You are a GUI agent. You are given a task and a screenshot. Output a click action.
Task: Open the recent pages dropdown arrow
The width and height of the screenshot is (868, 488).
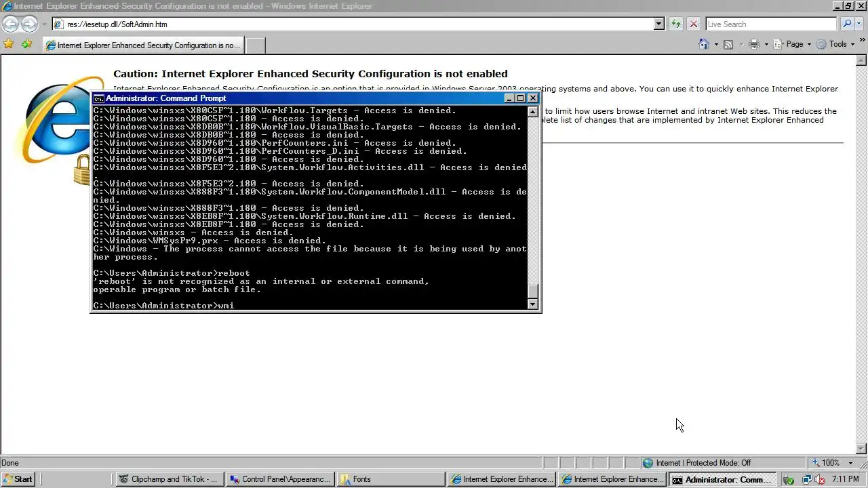coord(44,24)
